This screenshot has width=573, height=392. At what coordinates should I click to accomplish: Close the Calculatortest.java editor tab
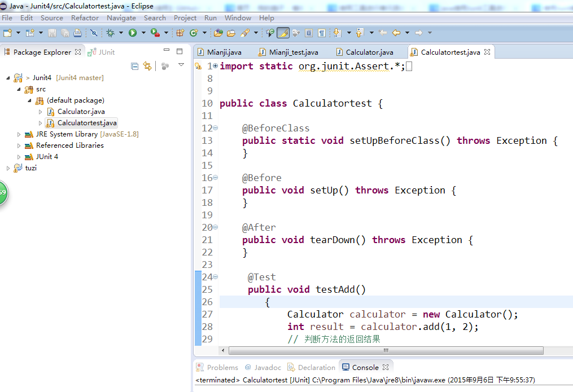click(x=487, y=52)
